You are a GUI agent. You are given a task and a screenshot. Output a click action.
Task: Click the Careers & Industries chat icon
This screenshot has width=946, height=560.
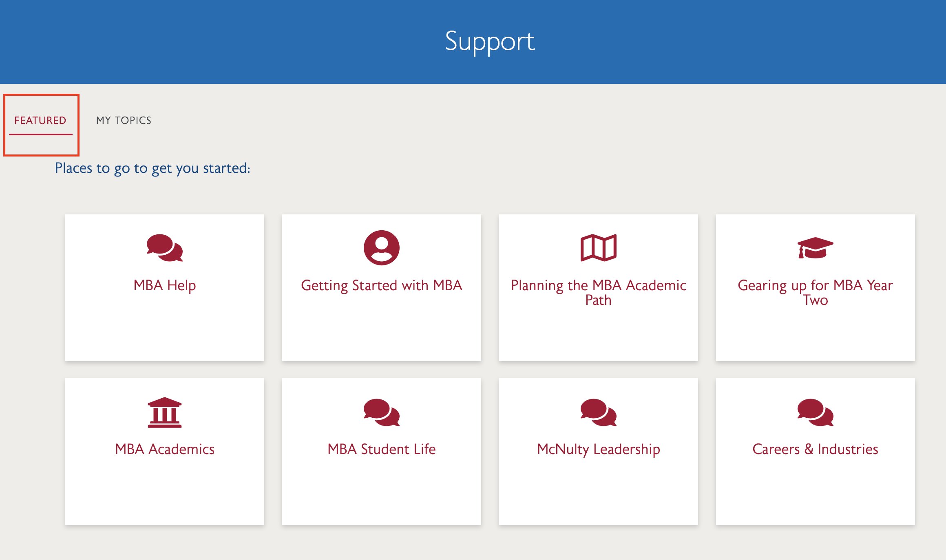pos(815,412)
